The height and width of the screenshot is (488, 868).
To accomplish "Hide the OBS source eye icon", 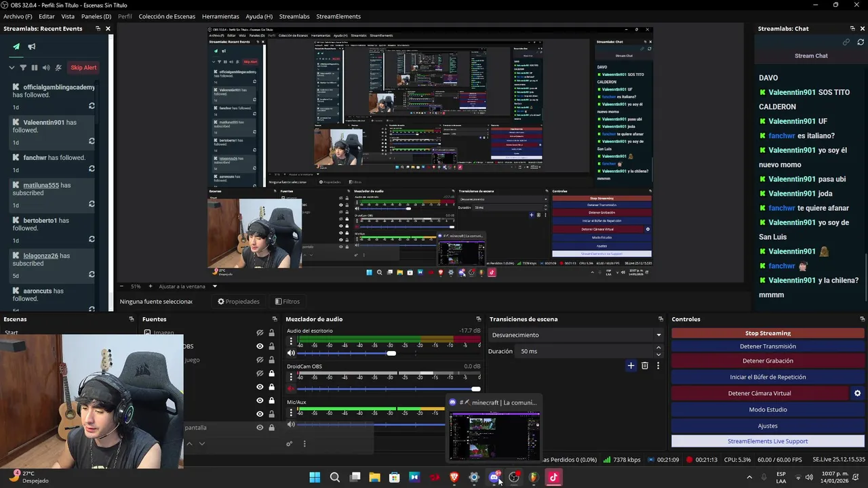I will [260, 346].
